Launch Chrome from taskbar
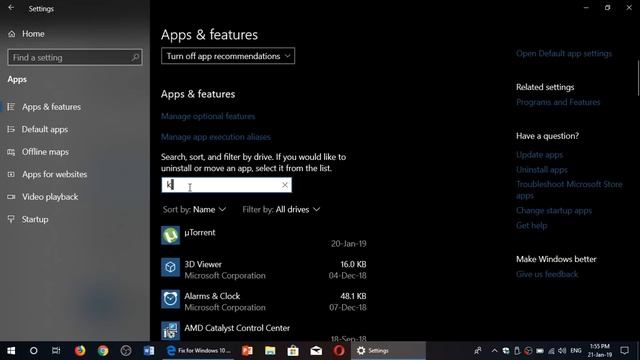This screenshot has height=360, width=640. [x=103, y=351]
